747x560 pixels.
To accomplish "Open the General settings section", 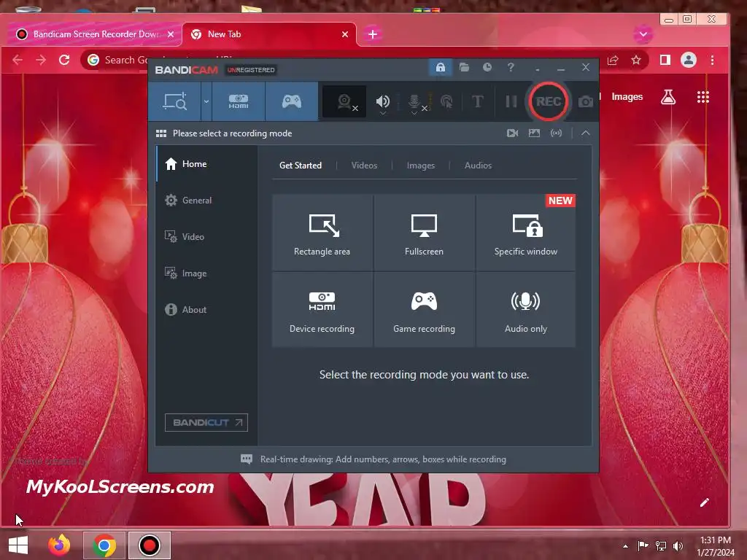I will point(206,201).
